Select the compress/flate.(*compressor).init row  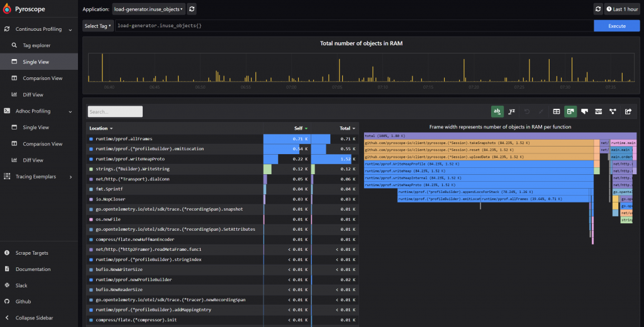coord(222,320)
